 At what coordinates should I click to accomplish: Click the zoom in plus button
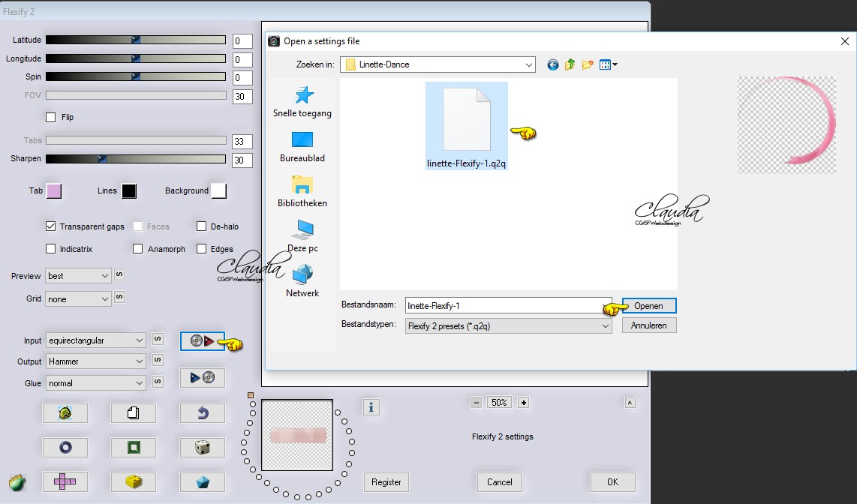point(523,403)
